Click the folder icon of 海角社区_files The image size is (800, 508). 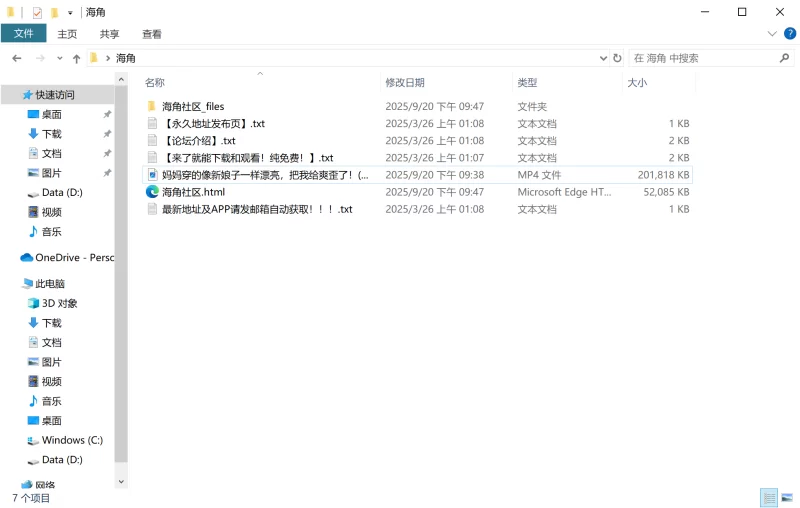[x=152, y=106]
